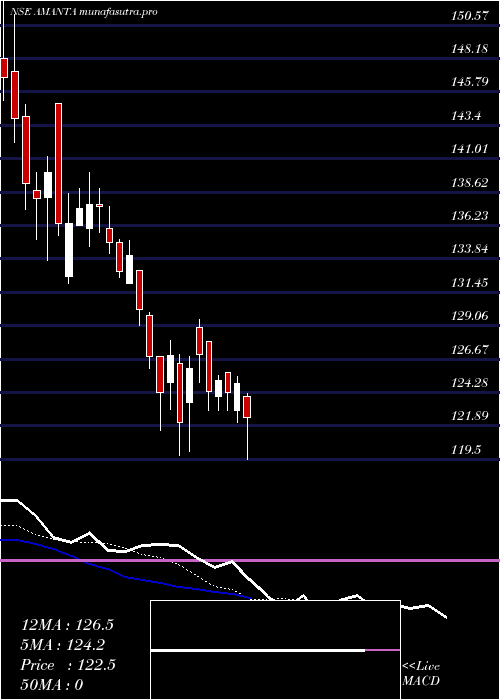Viewport: 500px width, 700px height.
Task: Click the last red candlestick near 122.5
Action: coord(247,407)
